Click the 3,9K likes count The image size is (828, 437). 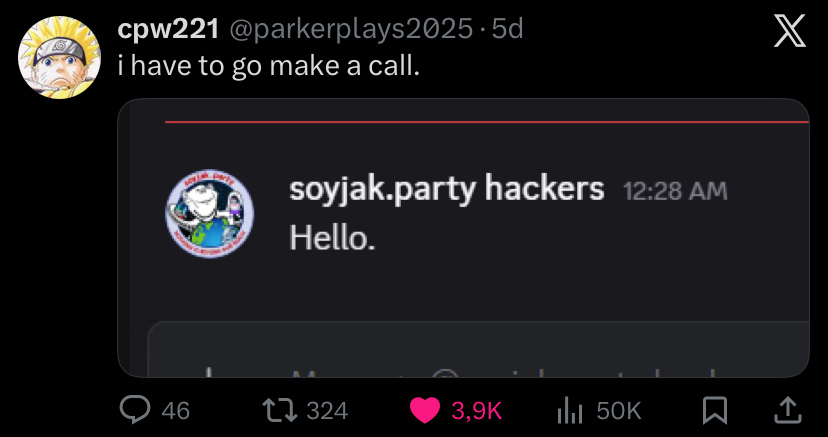point(476,409)
